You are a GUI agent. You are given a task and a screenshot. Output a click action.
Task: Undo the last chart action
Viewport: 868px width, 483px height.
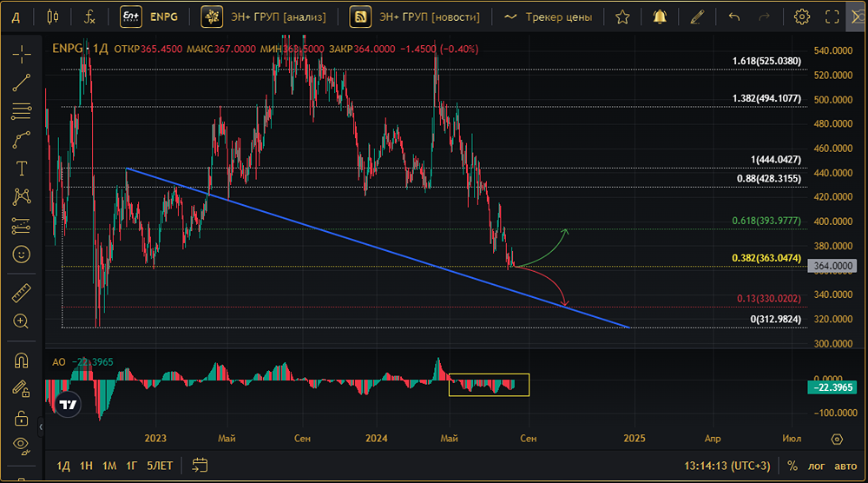[x=734, y=17]
